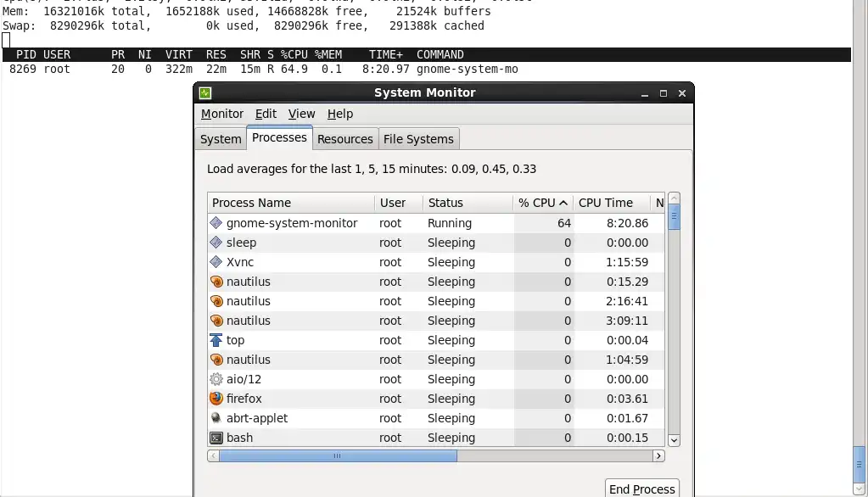Screen dimensions: 868x497
Task: Click the 1:15:59 CPU time of Xvnc
Action: click(x=627, y=262)
